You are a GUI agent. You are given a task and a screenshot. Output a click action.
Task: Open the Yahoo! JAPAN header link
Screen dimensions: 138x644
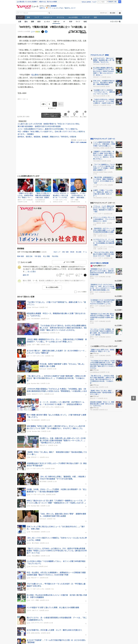click(x=86, y=2)
